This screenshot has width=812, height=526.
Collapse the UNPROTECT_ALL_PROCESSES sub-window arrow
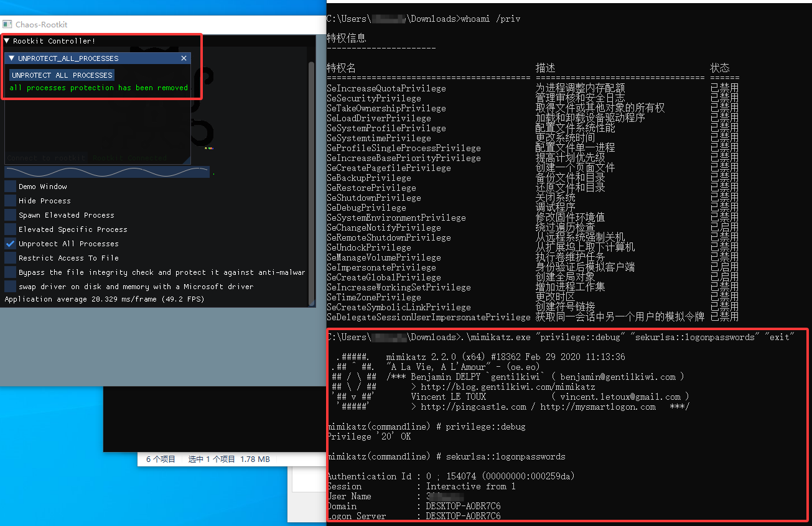pyautogui.click(x=11, y=58)
